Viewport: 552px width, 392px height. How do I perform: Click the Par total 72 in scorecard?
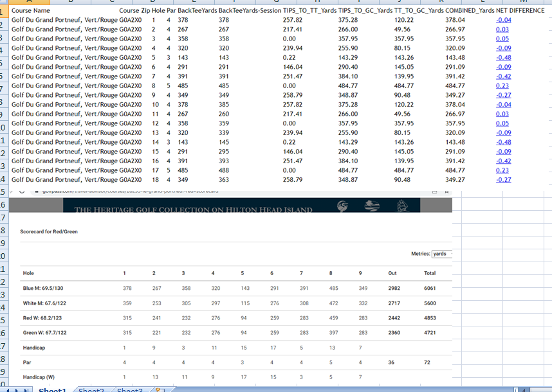pyautogui.click(x=427, y=362)
